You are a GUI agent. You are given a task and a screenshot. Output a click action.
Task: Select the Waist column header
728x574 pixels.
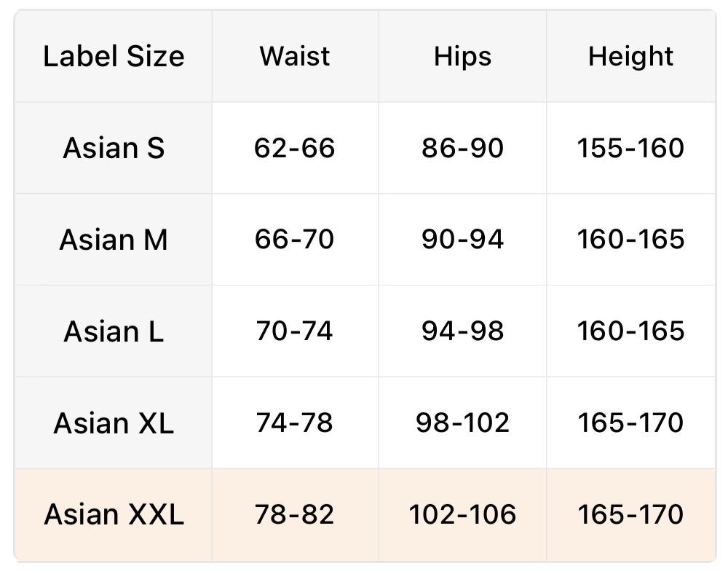click(x=295, y=57)
